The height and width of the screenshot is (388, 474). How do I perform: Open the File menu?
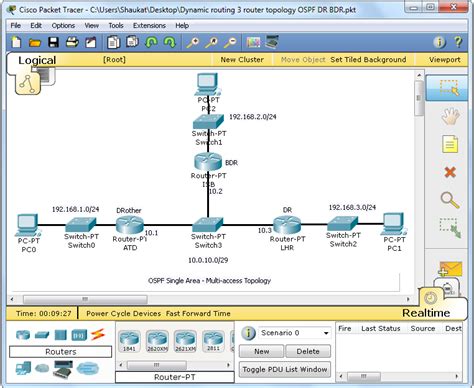(x=15, y=25)
